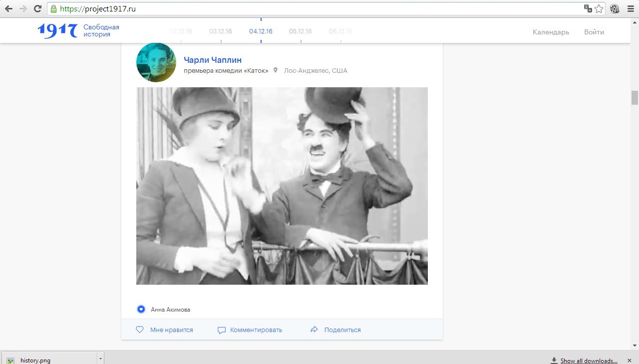Select date 06.12.16 on the timeline
This screenshot has height=364, width=639.
point(340,31)
